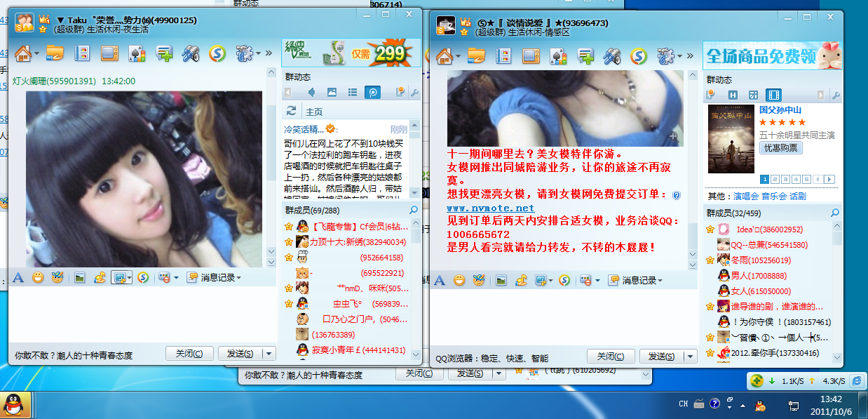The image size is (868, 419).
Task: Click the wrench settings icon in 群动态 panel
Action: pyautogui.click(x=415, y=92)
